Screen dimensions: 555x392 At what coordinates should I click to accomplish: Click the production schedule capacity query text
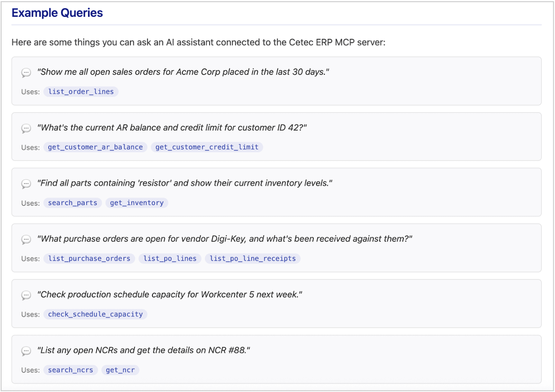pos(170,294)
